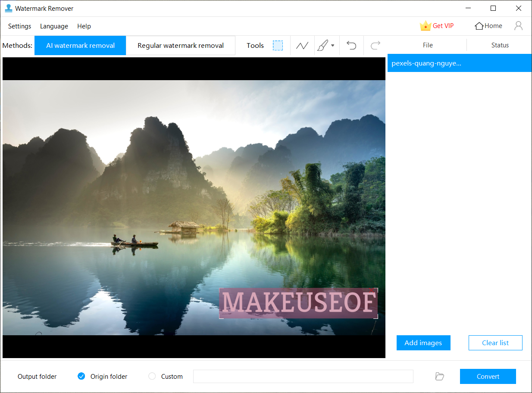Screen dimensions: 532x393
Task: Go to Home screen
Action: [x=488, y=26]
